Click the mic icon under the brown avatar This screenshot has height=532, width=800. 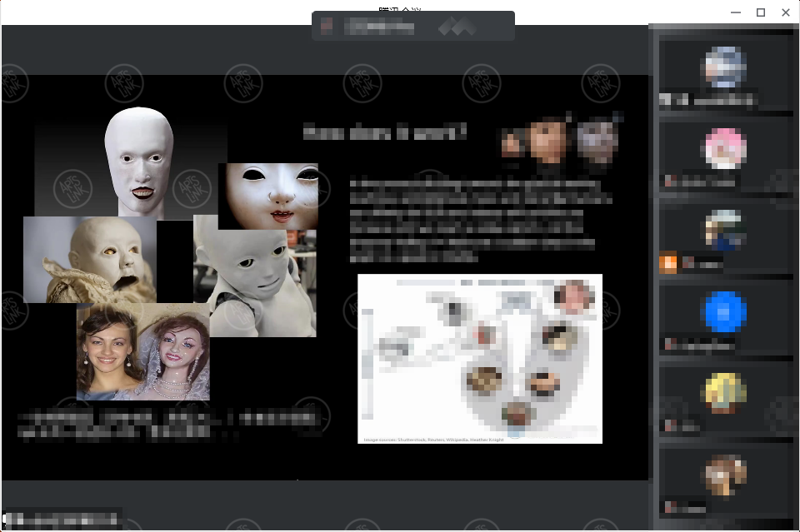[x=671, y=508]
